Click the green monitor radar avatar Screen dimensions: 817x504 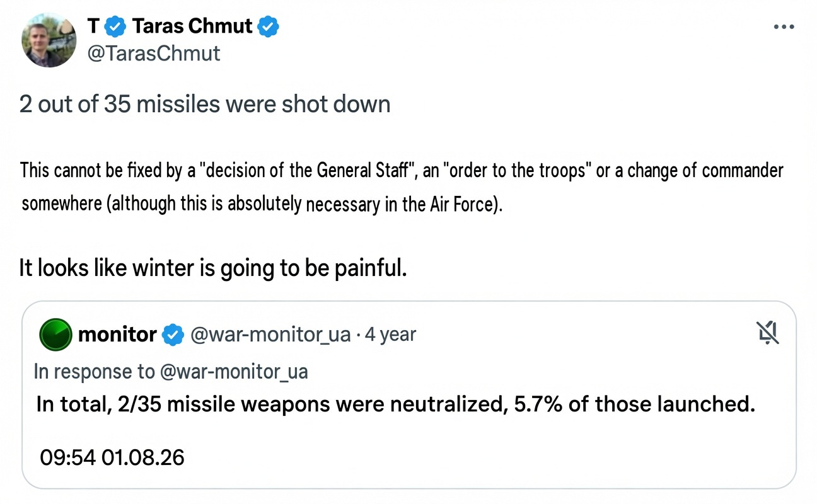pyautogui.click(x=55, y=334)
